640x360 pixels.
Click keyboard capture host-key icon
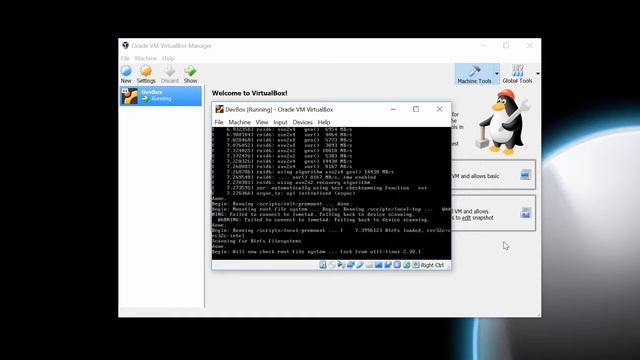[416, 265]
